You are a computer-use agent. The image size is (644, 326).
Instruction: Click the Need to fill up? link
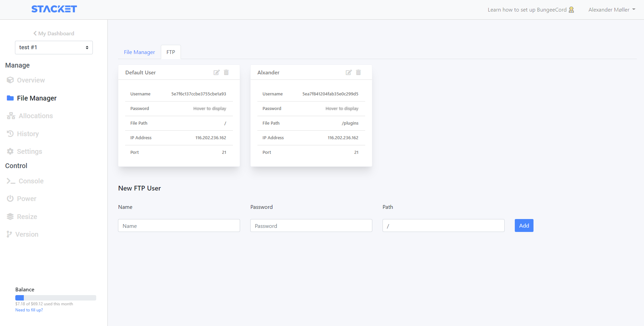29,310
